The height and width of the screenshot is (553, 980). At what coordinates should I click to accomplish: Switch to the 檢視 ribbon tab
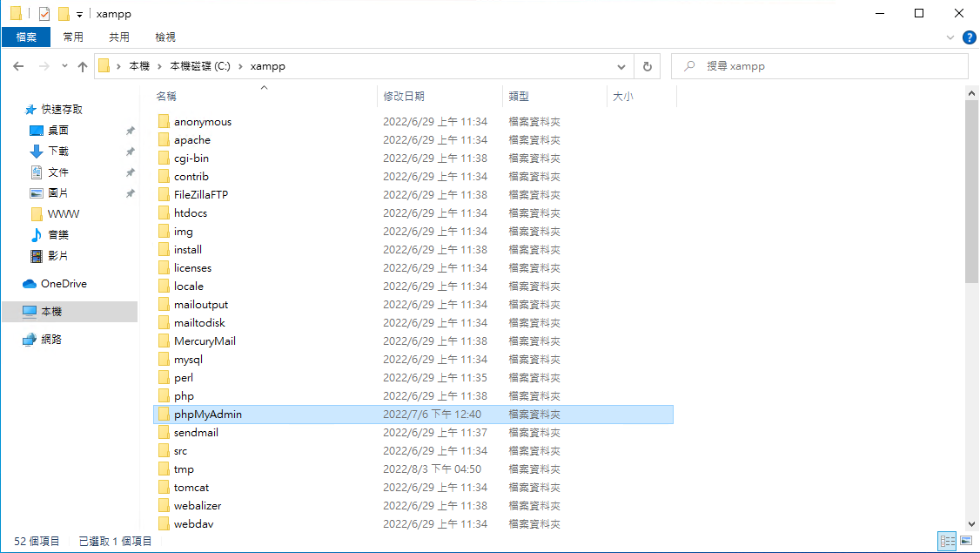165,37
